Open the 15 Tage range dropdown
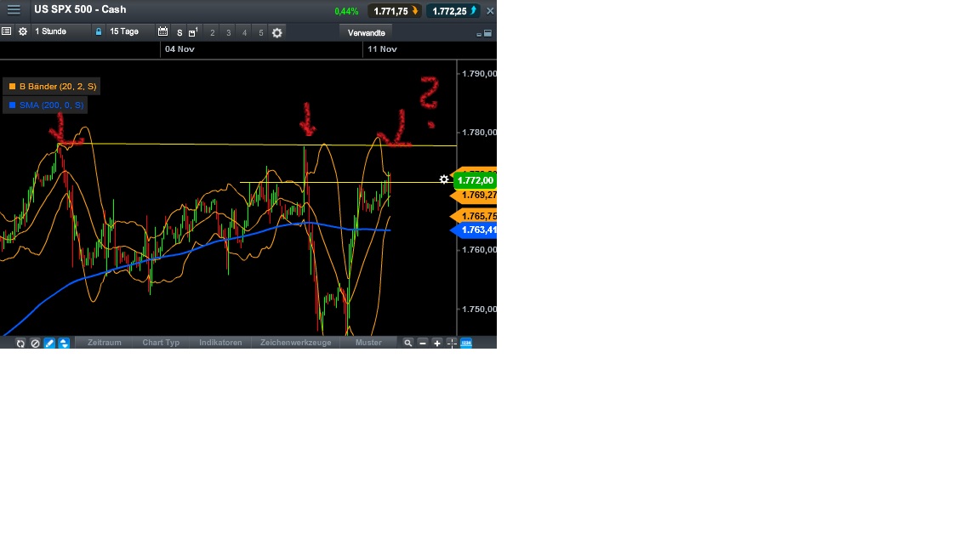Viewport: 980px width, 551px height. (124, 31)
